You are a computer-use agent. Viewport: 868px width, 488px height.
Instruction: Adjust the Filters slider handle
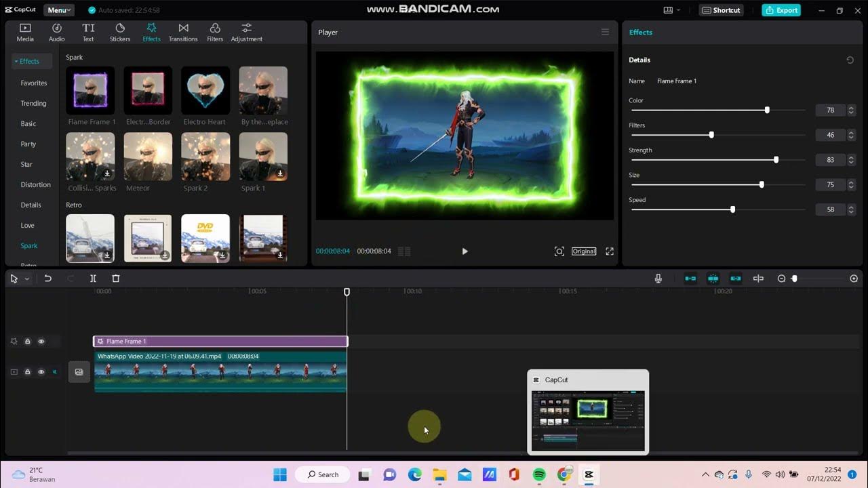(x=711, y=135)
